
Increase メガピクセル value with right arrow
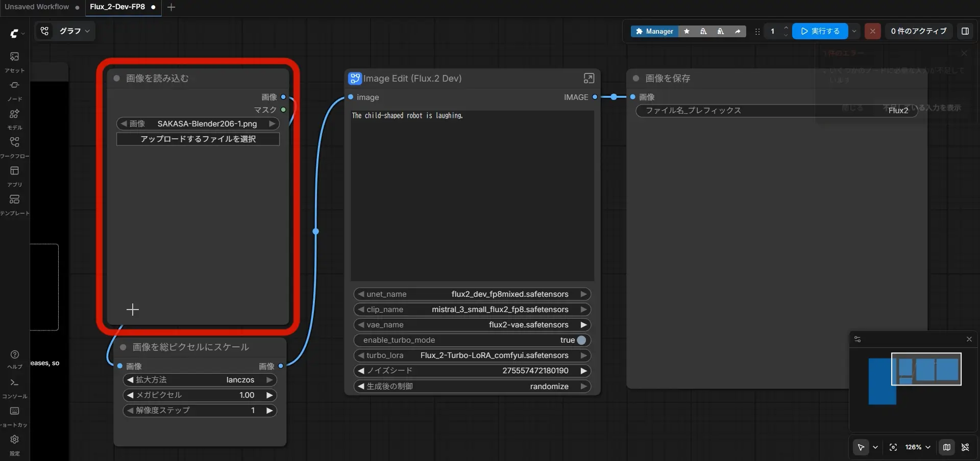(269, 395)
